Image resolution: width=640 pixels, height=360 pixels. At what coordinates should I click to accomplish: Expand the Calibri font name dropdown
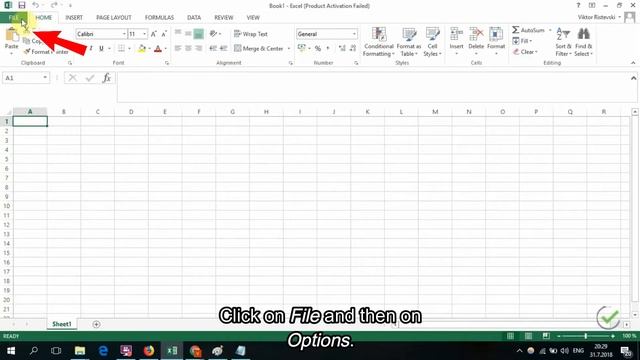coord(124,34)
